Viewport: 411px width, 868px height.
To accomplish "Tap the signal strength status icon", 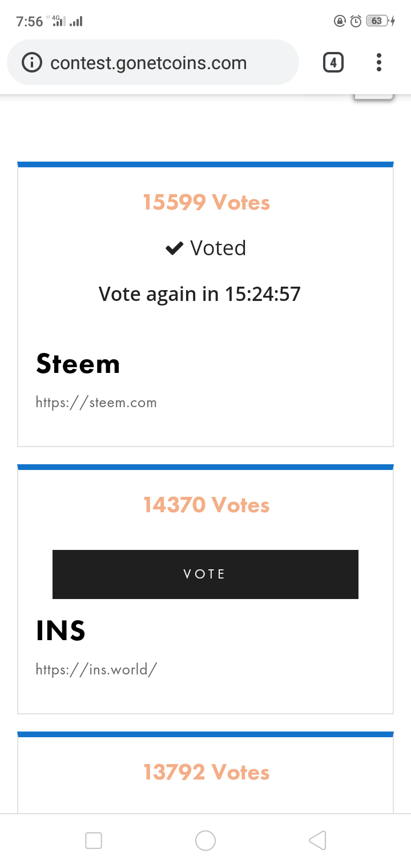I will pos(75,21).
